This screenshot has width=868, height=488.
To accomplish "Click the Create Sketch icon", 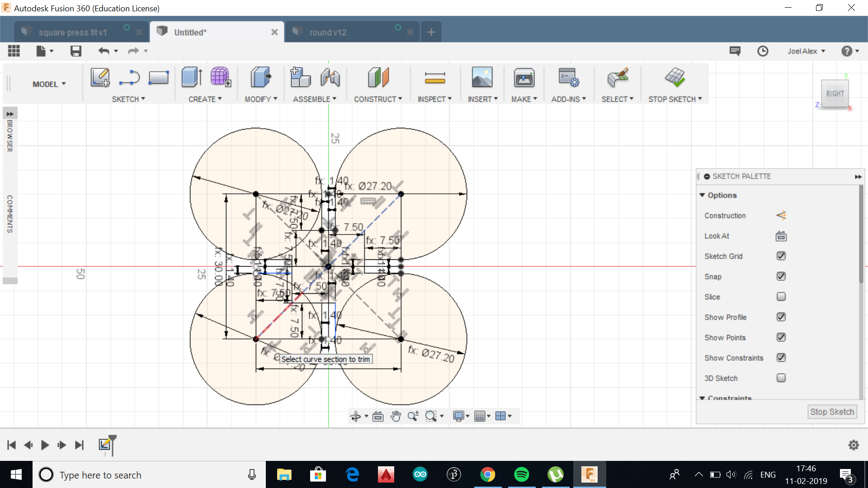I will click(100, 77).
